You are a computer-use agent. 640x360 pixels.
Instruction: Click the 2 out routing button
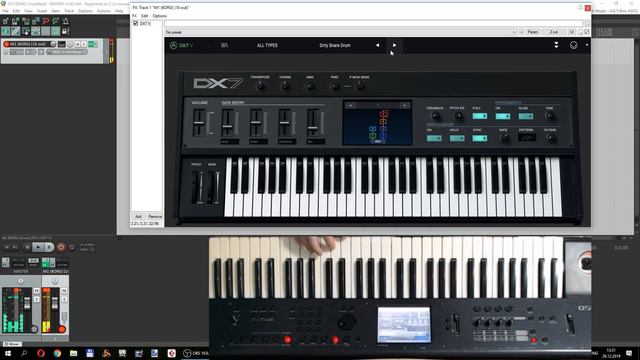[x=554, y=32]
